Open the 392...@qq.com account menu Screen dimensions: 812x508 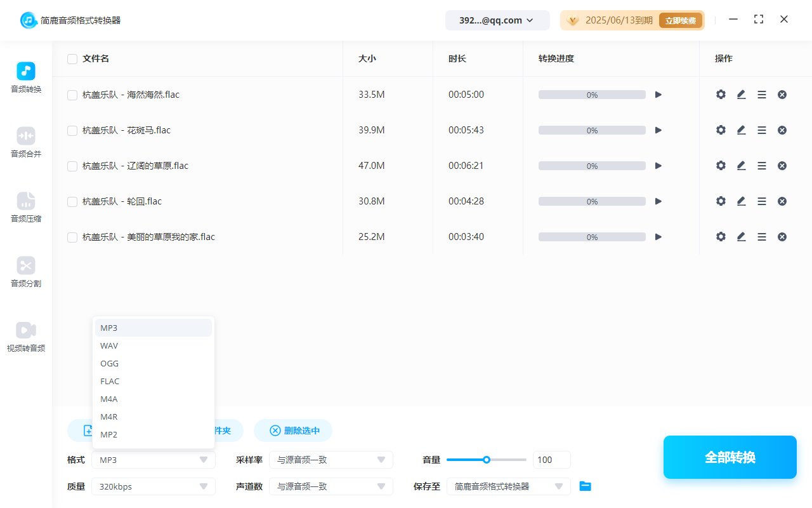coord(497,20)
